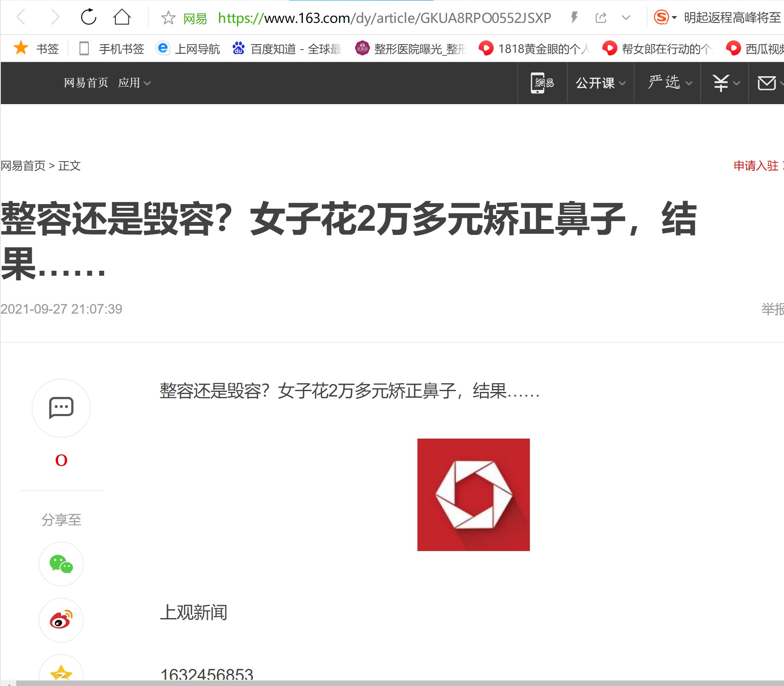Open the yen payment icon menu

[726, 83]
